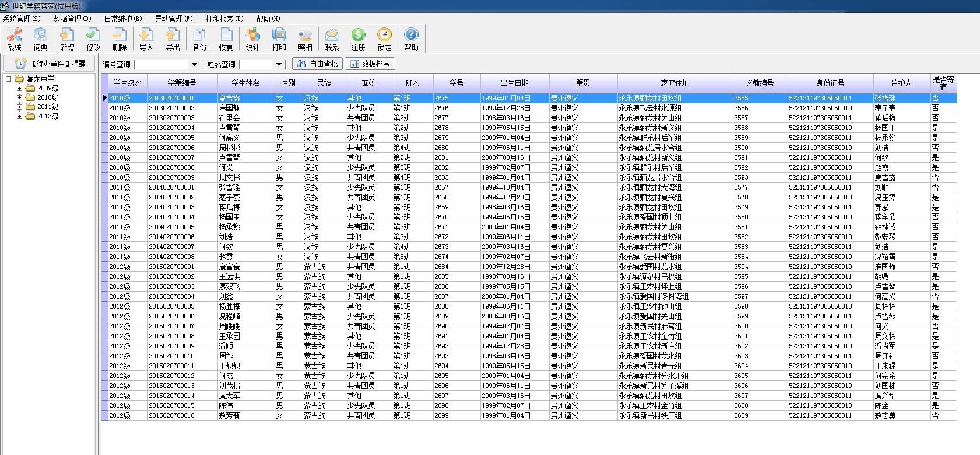
Task: Open the 照相 (Photo) camera tool
Action: point(305,38)
